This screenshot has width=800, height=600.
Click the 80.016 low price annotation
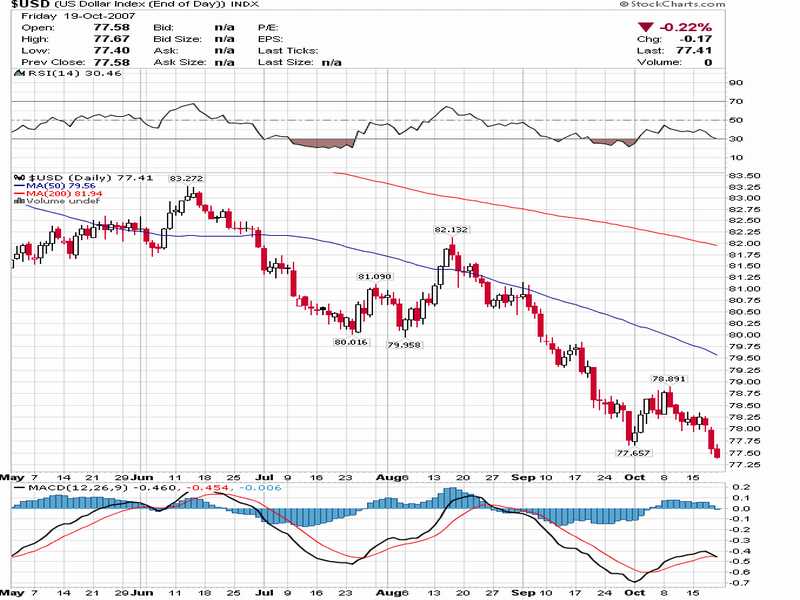351,342
